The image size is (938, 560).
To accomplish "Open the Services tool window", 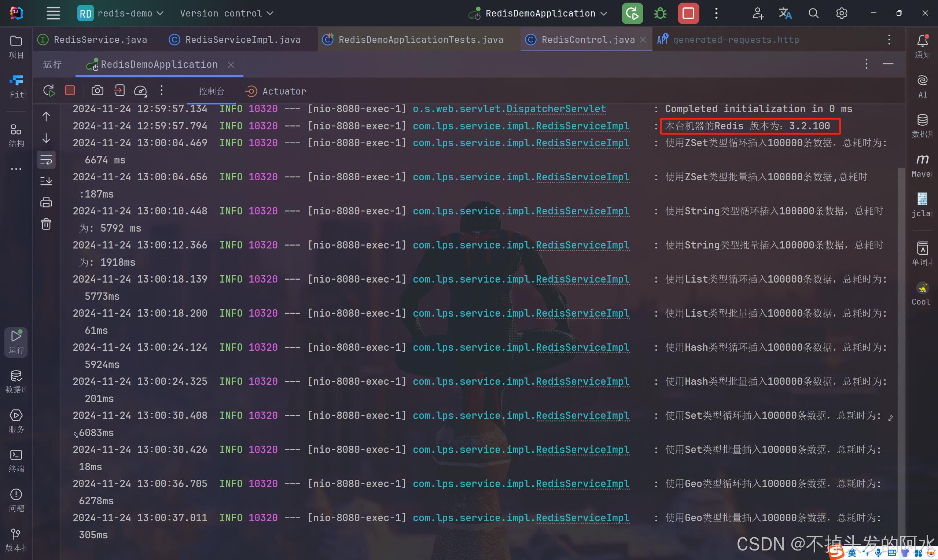I will [16, 421].
